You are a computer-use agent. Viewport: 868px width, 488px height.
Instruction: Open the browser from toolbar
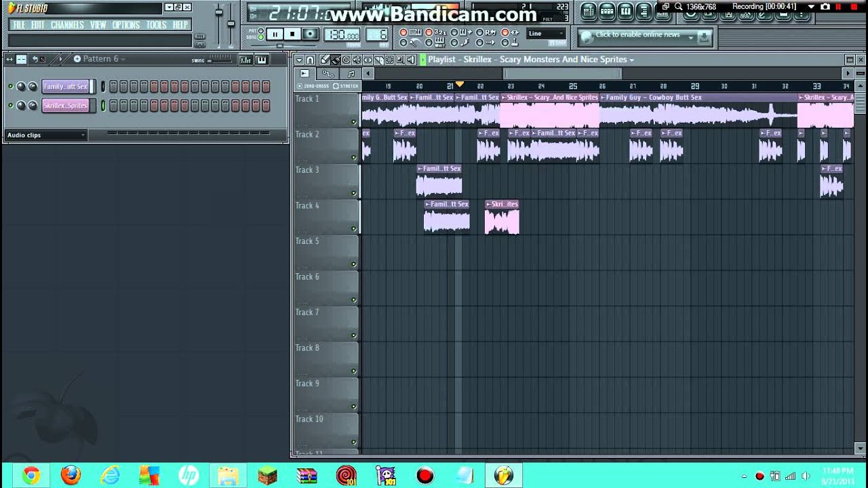pyautogui.click(x=644, y=11)
